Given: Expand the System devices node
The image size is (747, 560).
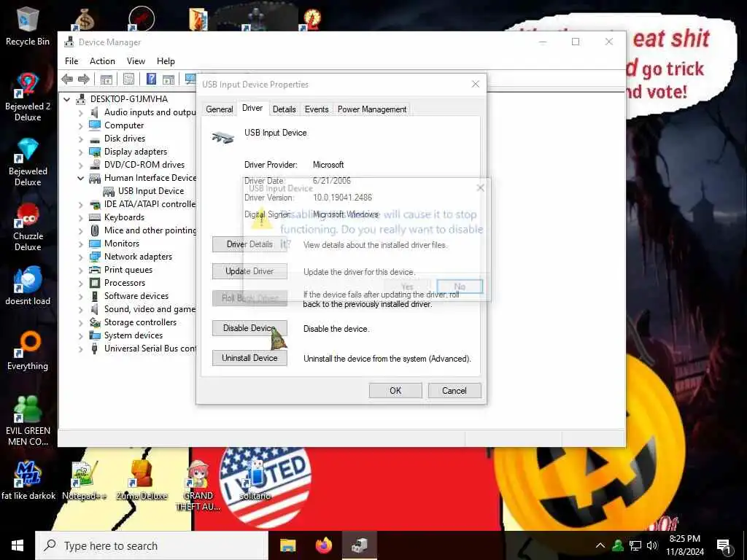Looking at the screenshot, I should (80, 335).
